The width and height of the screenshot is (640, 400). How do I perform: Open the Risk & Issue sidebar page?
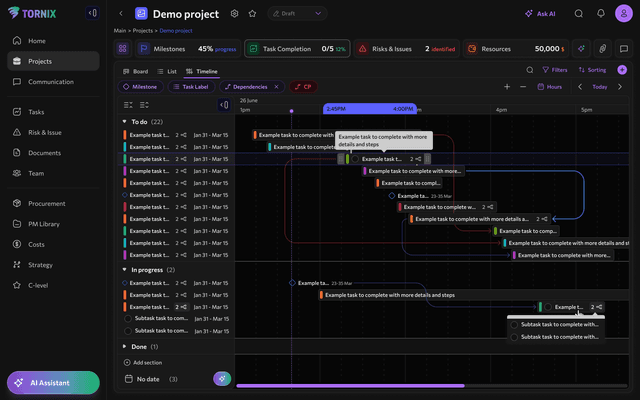click(44, 132)
